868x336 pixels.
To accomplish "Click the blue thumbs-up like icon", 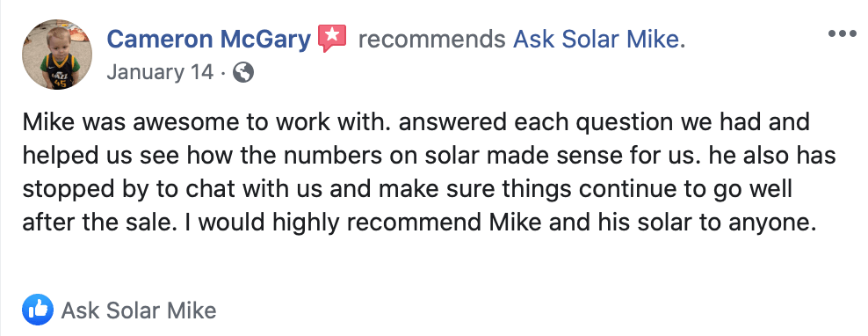I will (x=38, y=310).
